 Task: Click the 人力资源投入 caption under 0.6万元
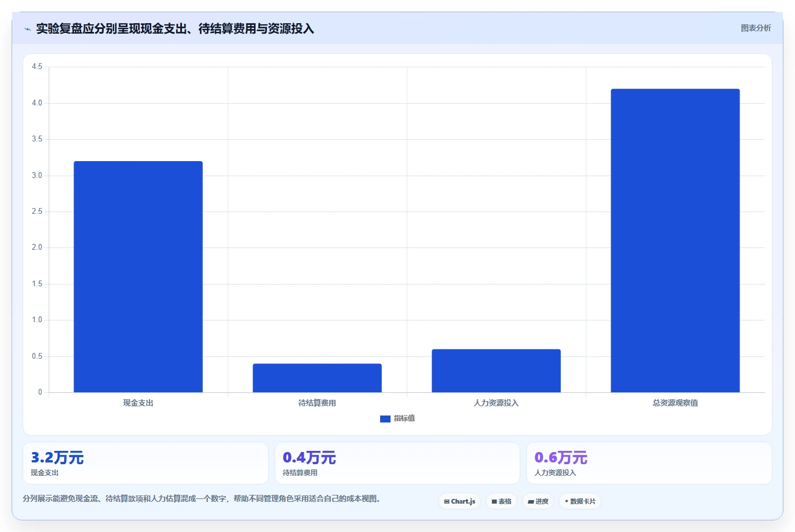[555, 473]
